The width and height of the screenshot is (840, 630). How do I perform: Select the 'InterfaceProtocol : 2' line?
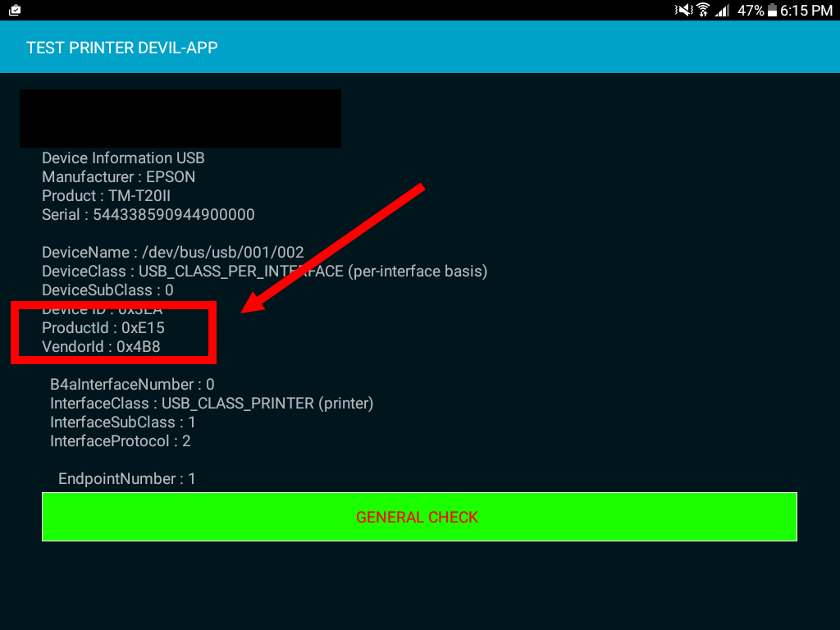[x=121, y=441]
